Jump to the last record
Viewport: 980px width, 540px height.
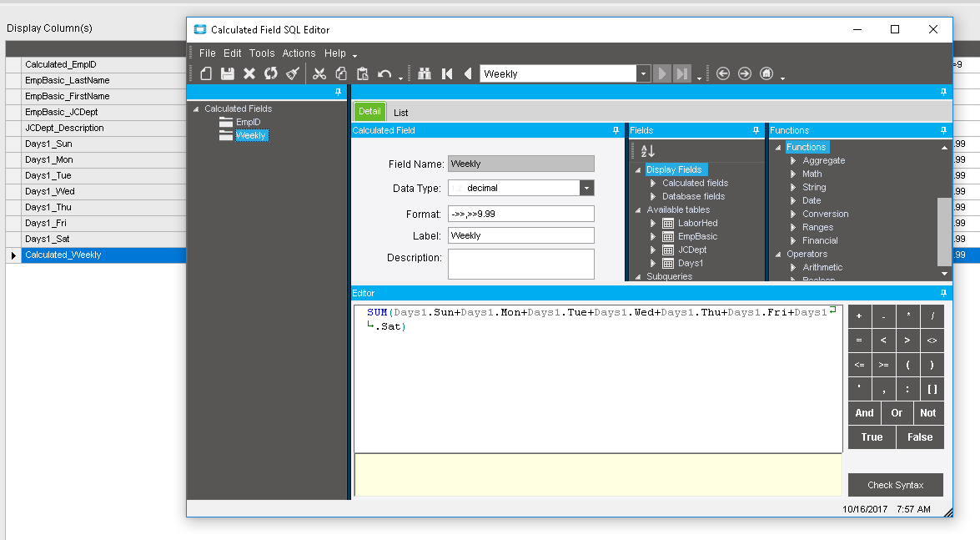682,73
